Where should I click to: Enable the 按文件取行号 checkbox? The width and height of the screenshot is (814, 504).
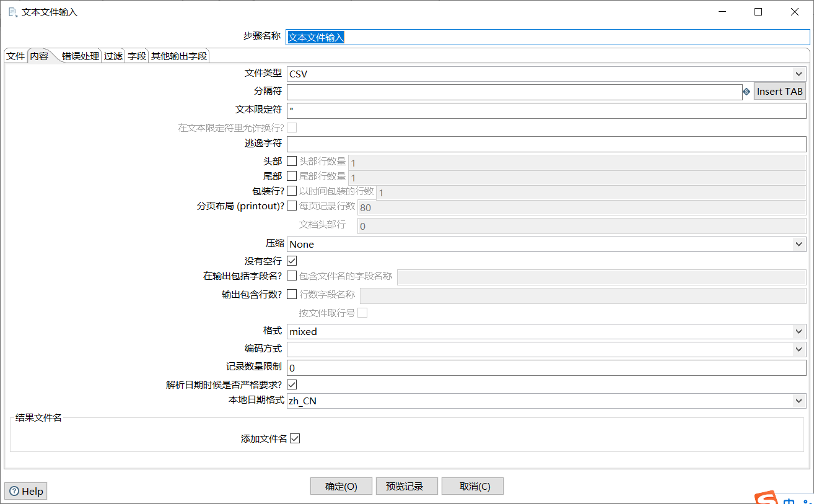click(362, 313)
